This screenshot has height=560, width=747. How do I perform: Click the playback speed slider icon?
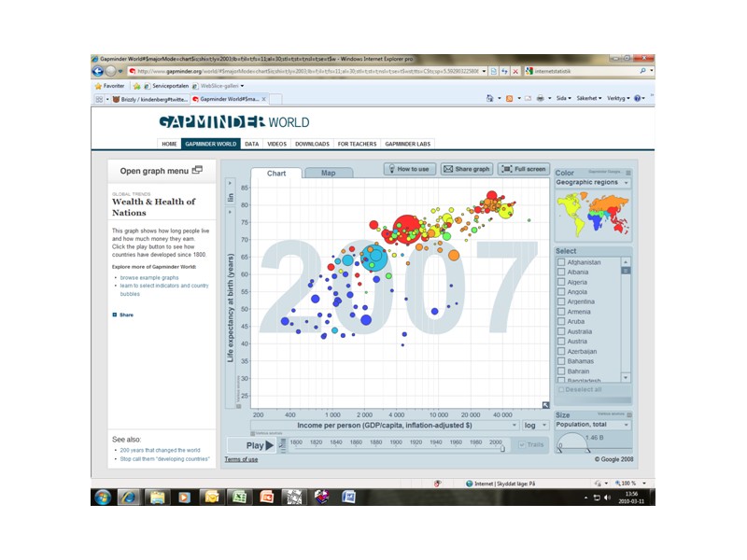[x=283, y=445]
